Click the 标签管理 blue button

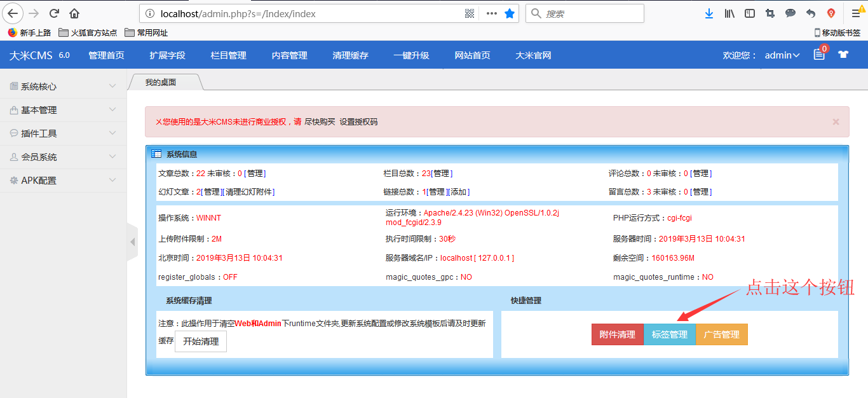tap(670, 334)
